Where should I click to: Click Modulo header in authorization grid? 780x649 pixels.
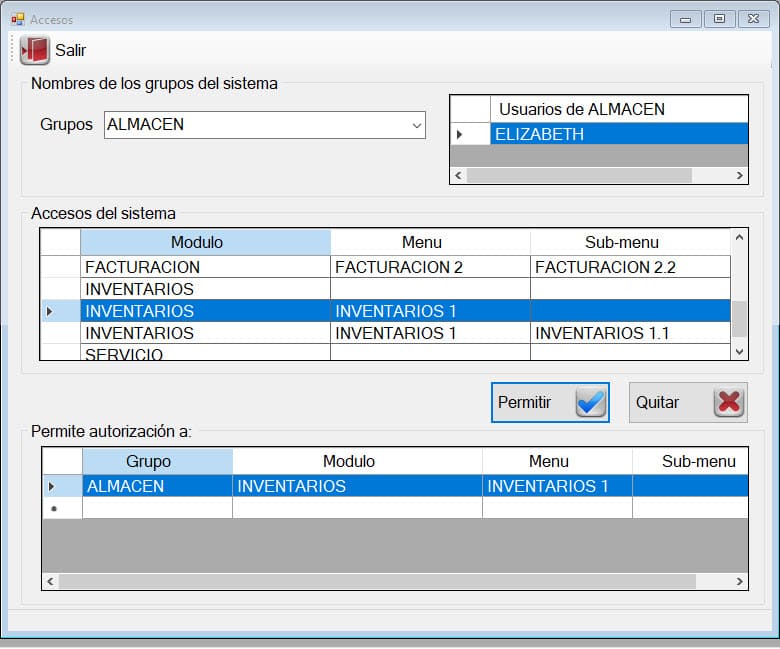tap(357, 462)
